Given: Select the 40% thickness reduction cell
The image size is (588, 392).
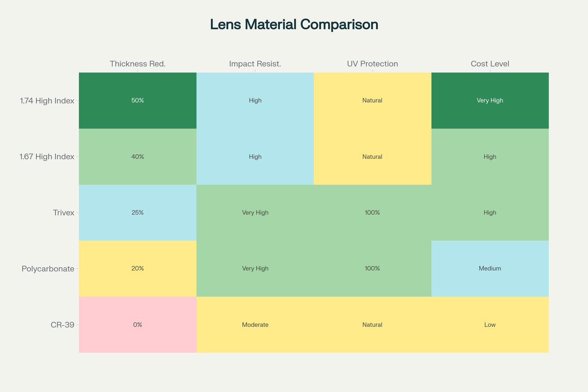Looking at the screenshot, I should point(137,157).
